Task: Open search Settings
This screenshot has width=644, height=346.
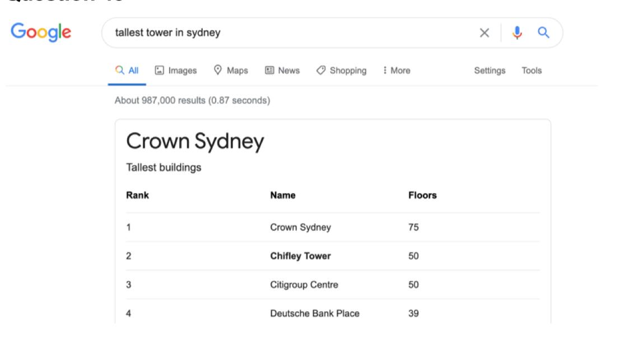Action: tap(489, 71)
